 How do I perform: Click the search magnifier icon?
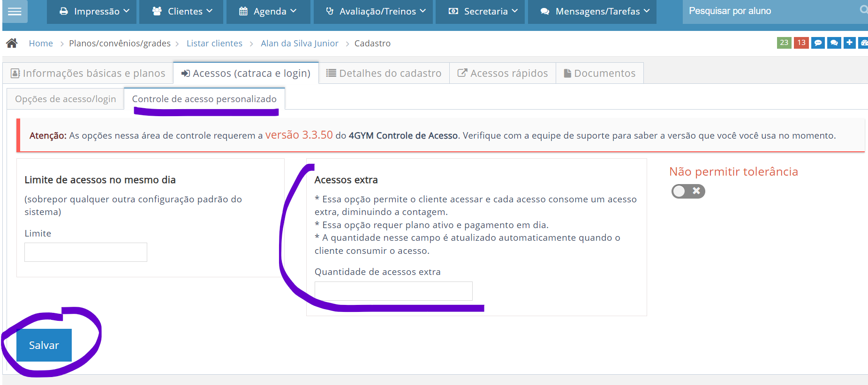point(863,10)
